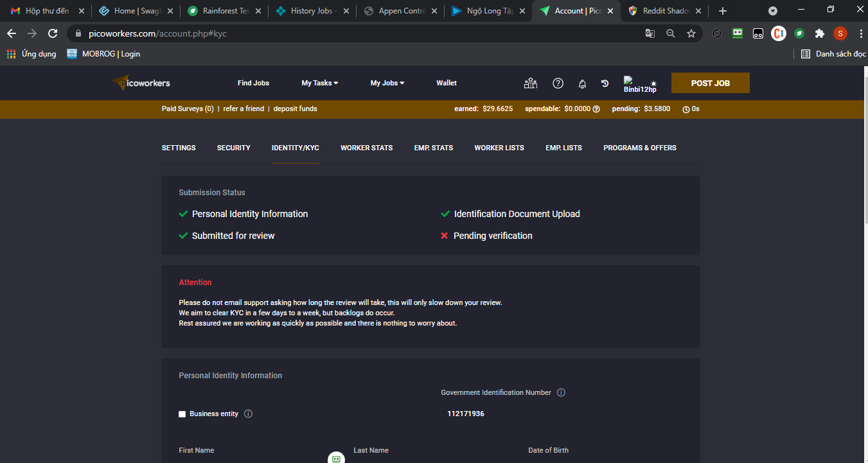Switch to the SECURITY tab
868x463 pixels.
233,148
